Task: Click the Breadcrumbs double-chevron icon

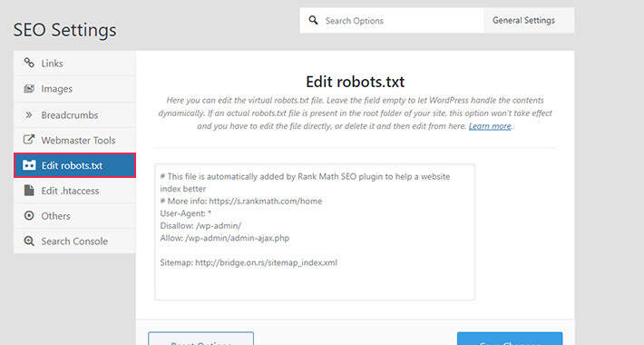Action: [x=29, y=114]
